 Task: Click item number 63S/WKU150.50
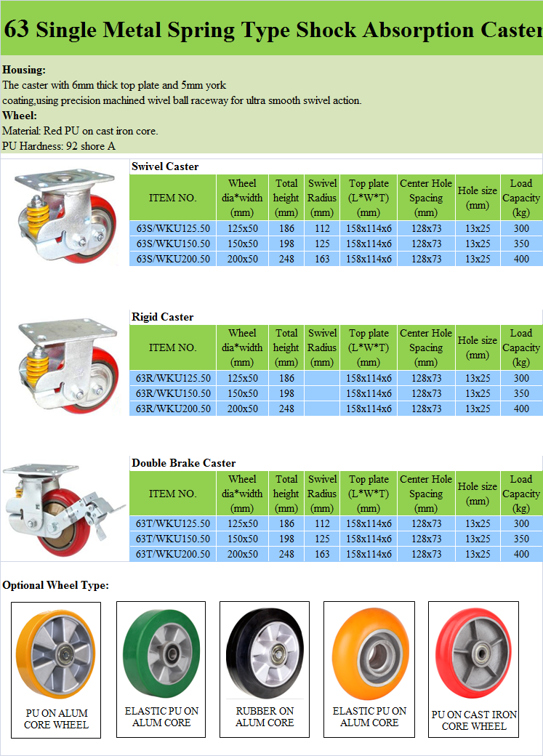pos(173,244)
